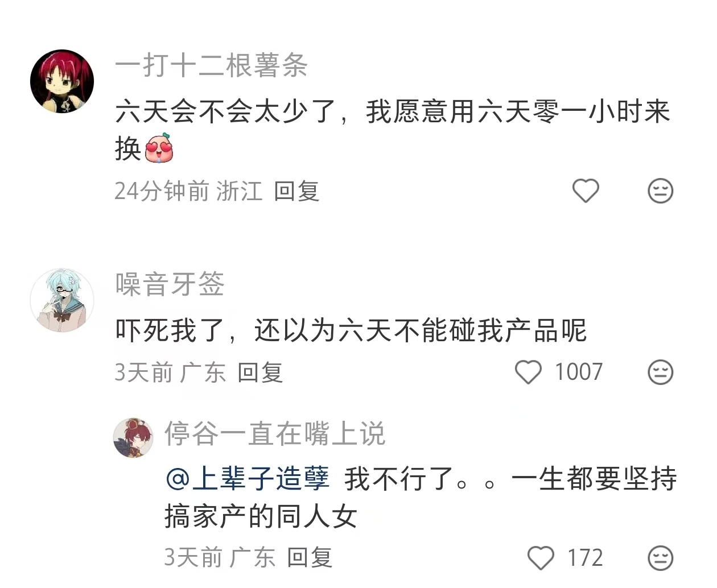Open the @上辈子造孽 mention
The height and width of the screenshot is (588, 717).
click(248, 478)
